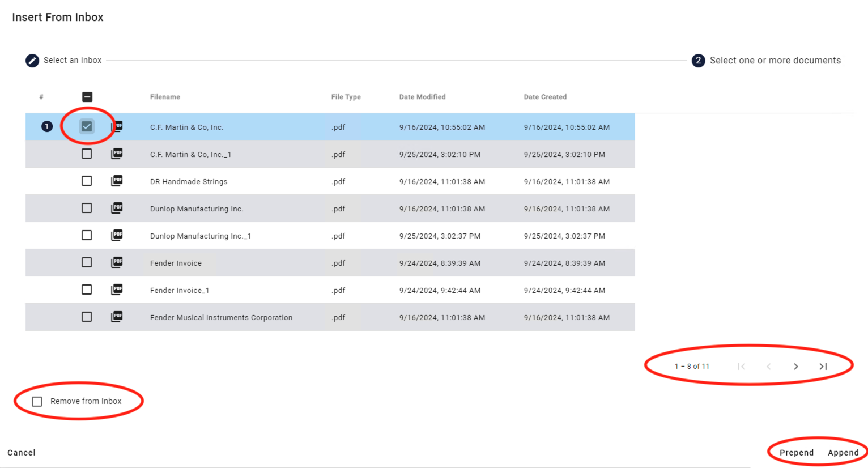Cancel the Insert From Inbox dialog
This screenshot has width=868, height=468.
pyautogui.click(x=22, y=453)
